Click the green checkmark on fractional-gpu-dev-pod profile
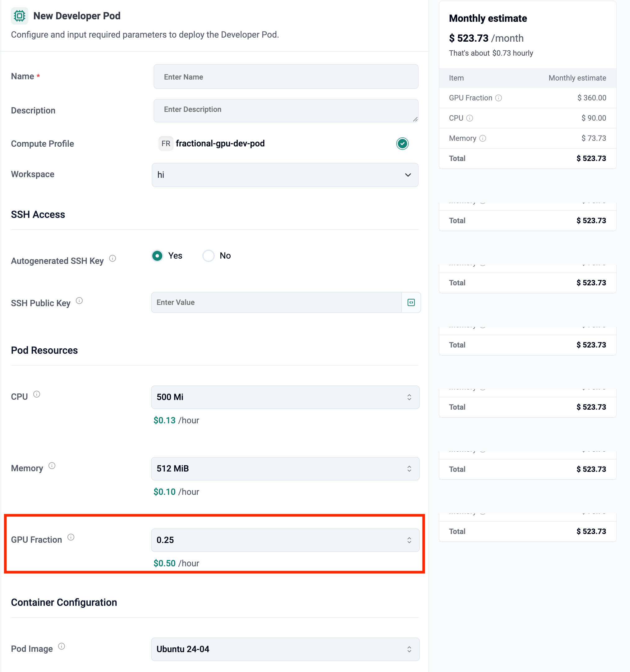Image resolution: width=630 pixels, height=672 pixels. (402, 144)
